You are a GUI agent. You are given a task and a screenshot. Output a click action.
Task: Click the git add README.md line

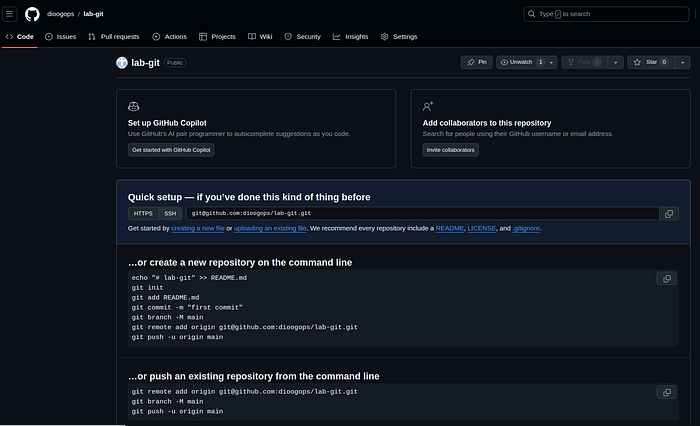tap(166, 297)
